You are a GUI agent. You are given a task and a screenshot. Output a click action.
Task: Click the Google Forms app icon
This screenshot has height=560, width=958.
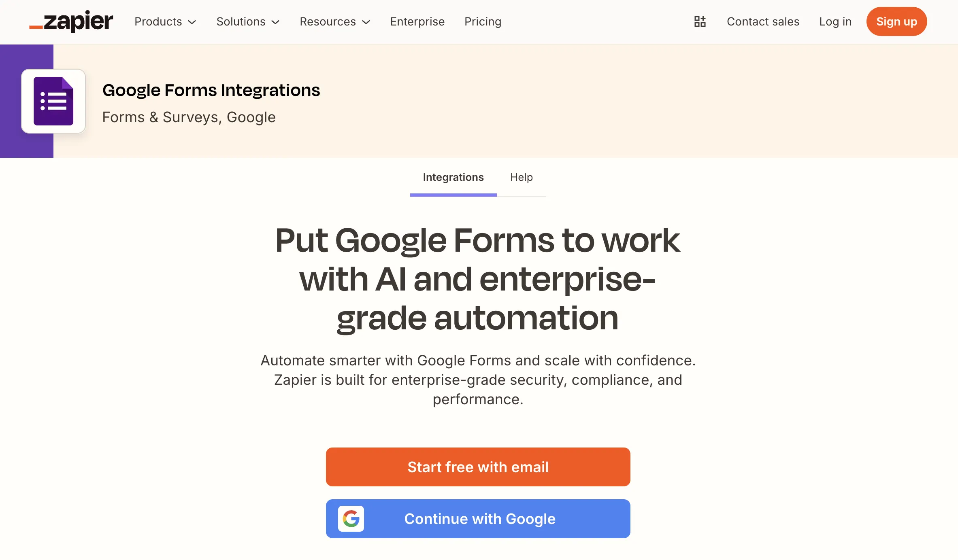tap(53, 101)
